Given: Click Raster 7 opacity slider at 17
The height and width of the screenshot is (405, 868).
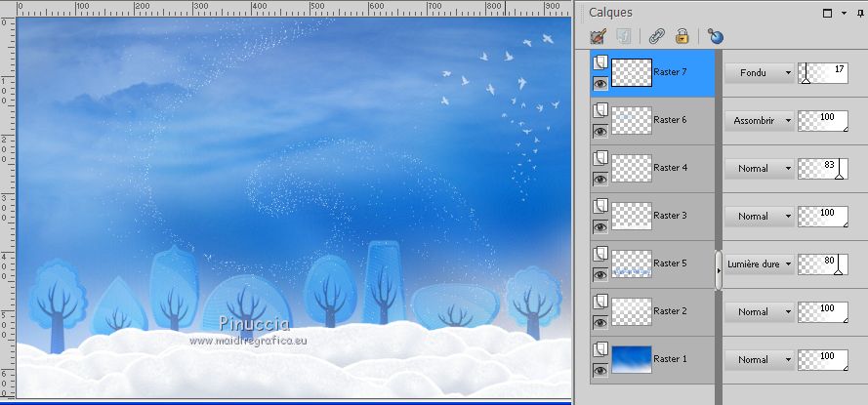Looking at the screenshot, I should point(823,73).
